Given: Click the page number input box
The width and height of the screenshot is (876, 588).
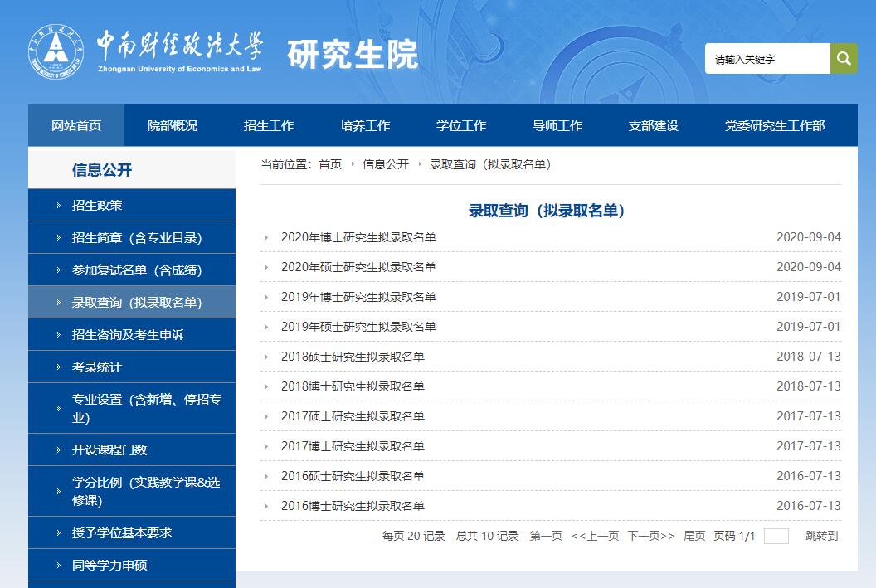Looking at the screenshot, I should (776, 537).
